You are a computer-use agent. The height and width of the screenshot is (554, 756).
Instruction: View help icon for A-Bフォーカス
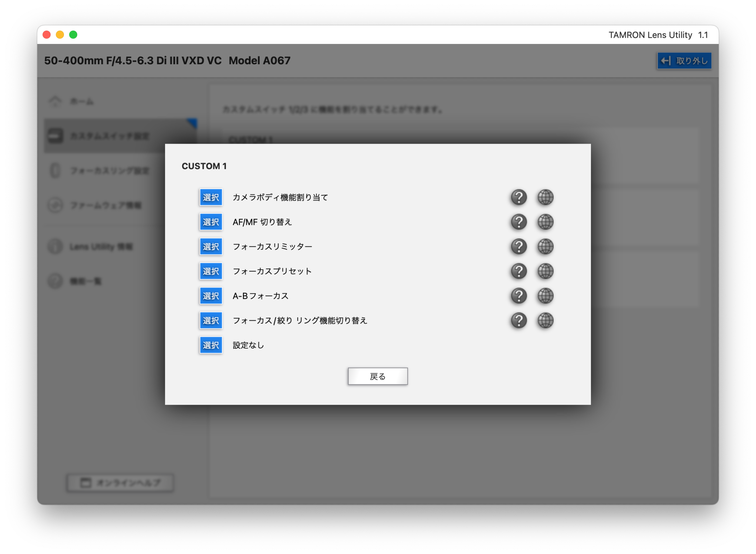[518, 295]
